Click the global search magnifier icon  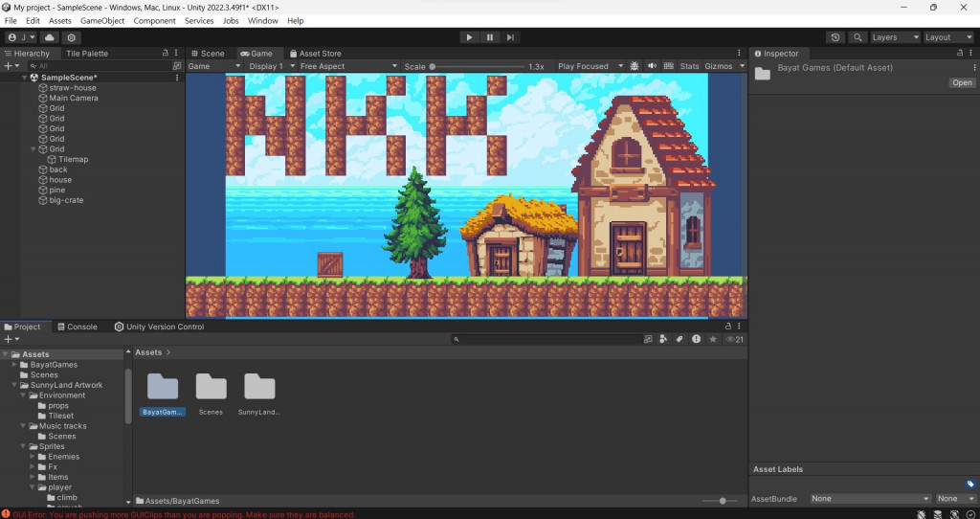pyautogui.click(x=857, y=37)
